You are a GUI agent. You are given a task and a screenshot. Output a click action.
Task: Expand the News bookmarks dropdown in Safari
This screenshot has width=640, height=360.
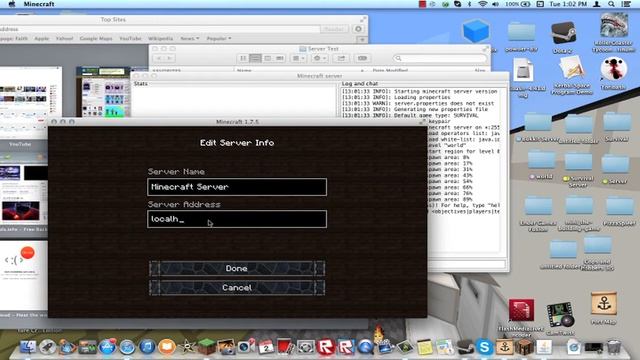tap(189, 38)
